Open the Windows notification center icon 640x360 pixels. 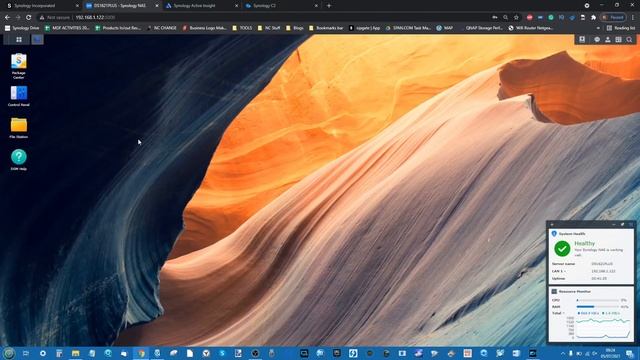630,353
